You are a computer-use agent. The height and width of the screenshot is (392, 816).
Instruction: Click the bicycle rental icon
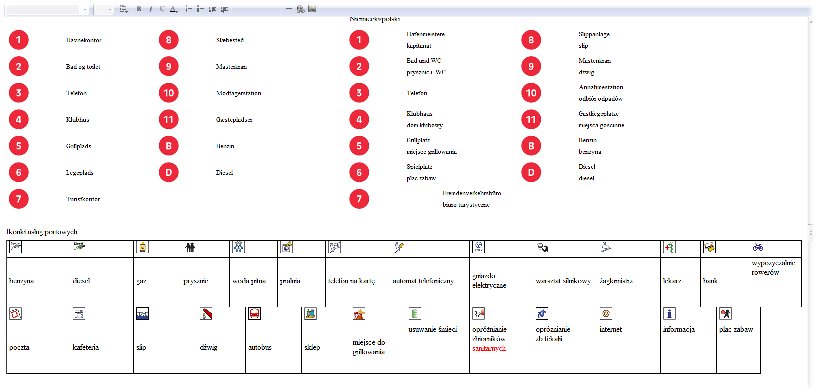tap(758, 248)
